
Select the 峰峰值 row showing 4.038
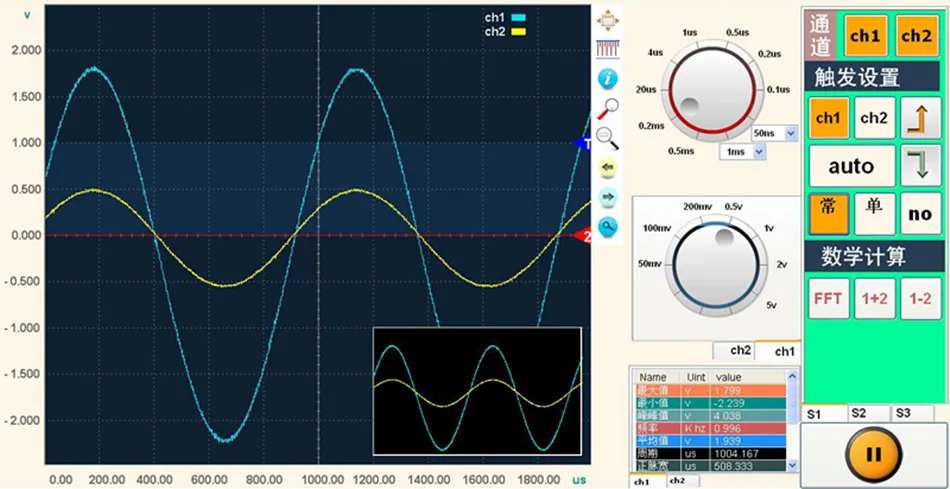click(x=710, y=416)
